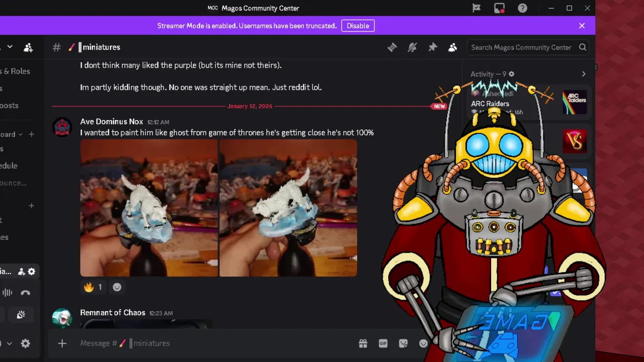Viewport: 644px width, 362px height.
Task: Click the VS game logo in Activity panel
Action: [575, 141]
